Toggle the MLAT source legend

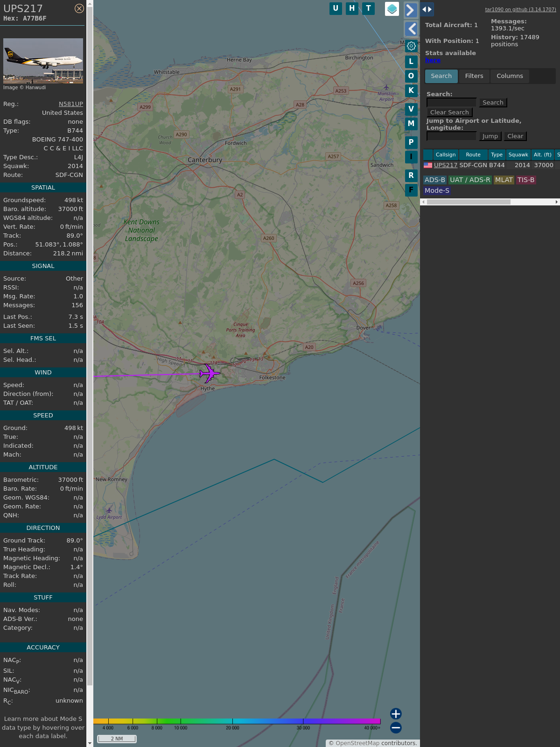[504, 180]
